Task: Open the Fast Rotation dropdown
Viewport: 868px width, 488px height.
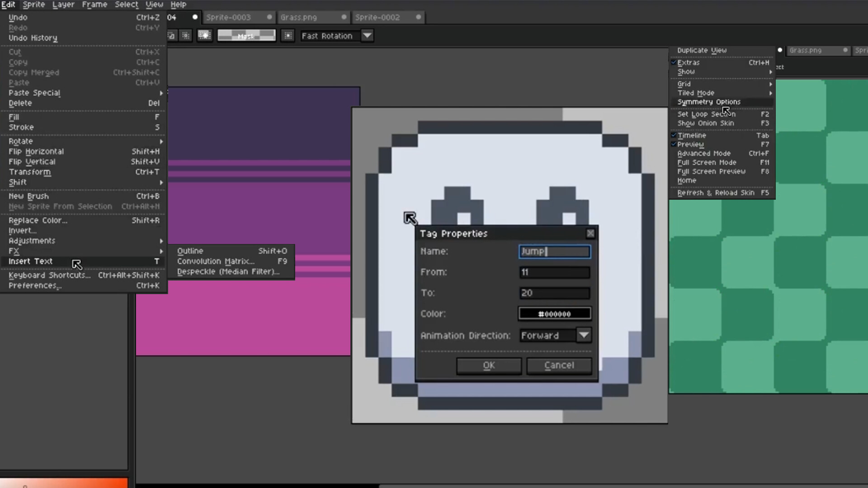Action: click(367, 36)
